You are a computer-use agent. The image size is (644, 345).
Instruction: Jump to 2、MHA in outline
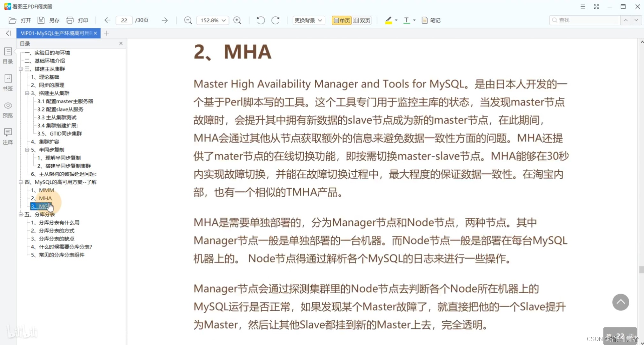pyautogui.click(x=41, y=198)
